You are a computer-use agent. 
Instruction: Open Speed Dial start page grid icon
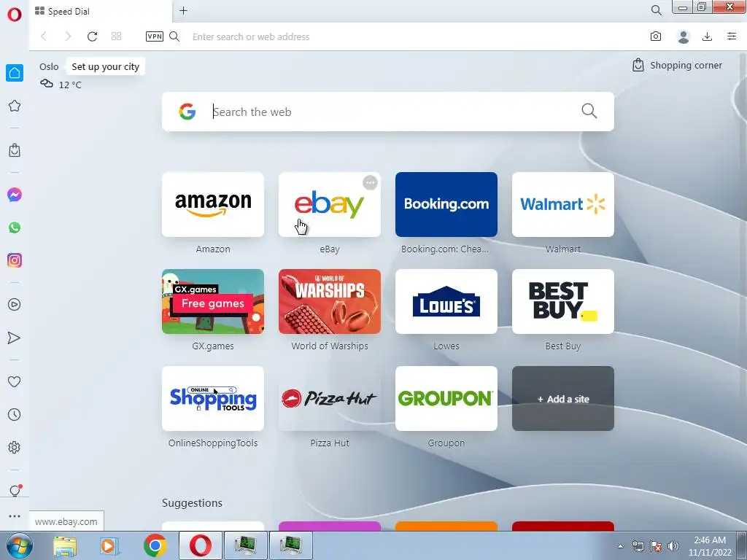(x=116, y=36)
